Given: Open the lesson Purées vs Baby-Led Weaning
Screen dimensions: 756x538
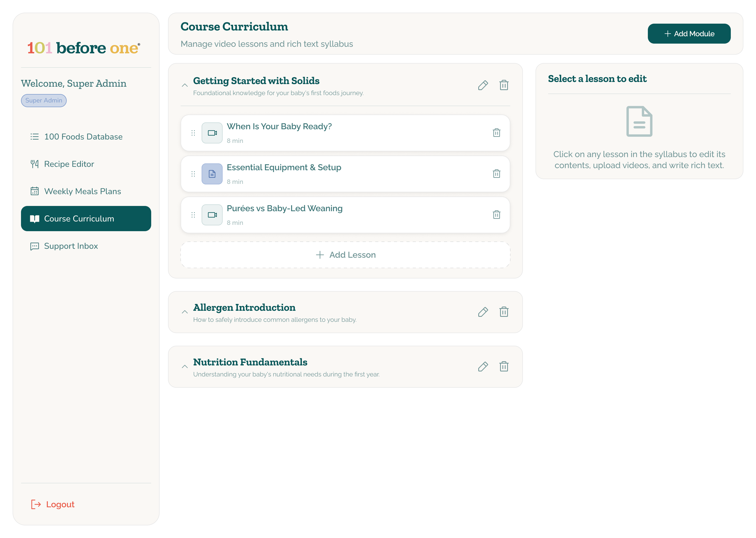Looking at the screenshot, I should pyautogui.click(x=345, y=215).
